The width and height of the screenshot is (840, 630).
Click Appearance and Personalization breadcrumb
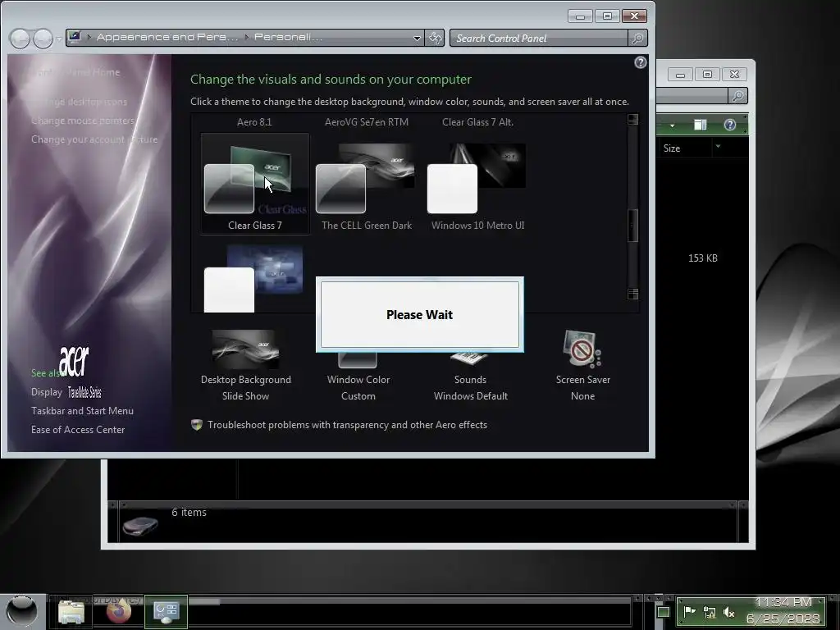(x=167, y=37)
